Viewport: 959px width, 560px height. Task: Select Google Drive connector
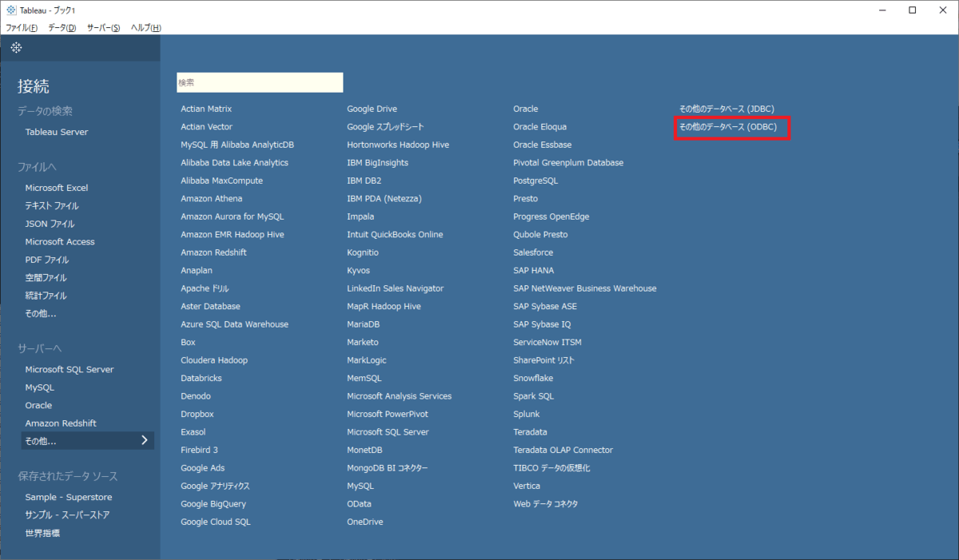tap(372, 109)
